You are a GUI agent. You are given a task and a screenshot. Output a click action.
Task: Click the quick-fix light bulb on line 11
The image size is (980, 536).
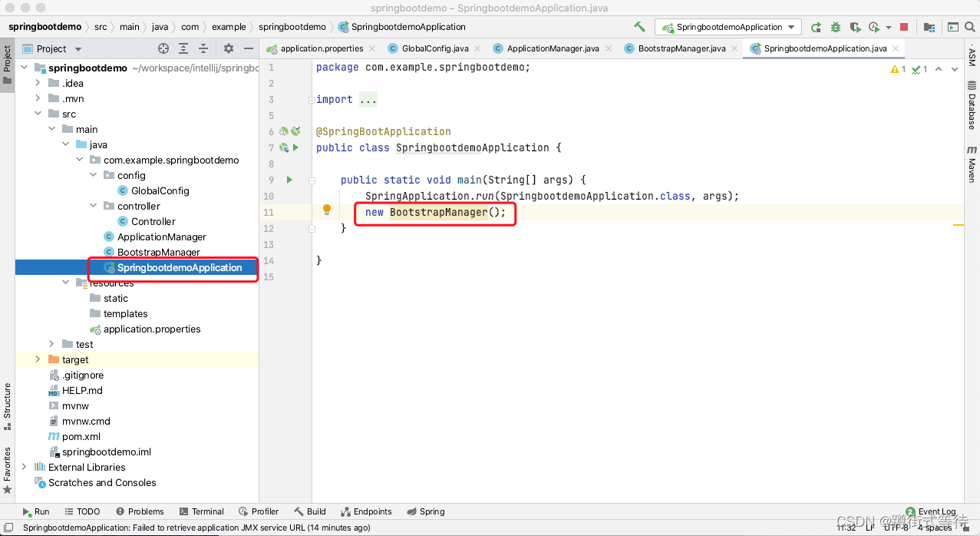pos(327,210)
